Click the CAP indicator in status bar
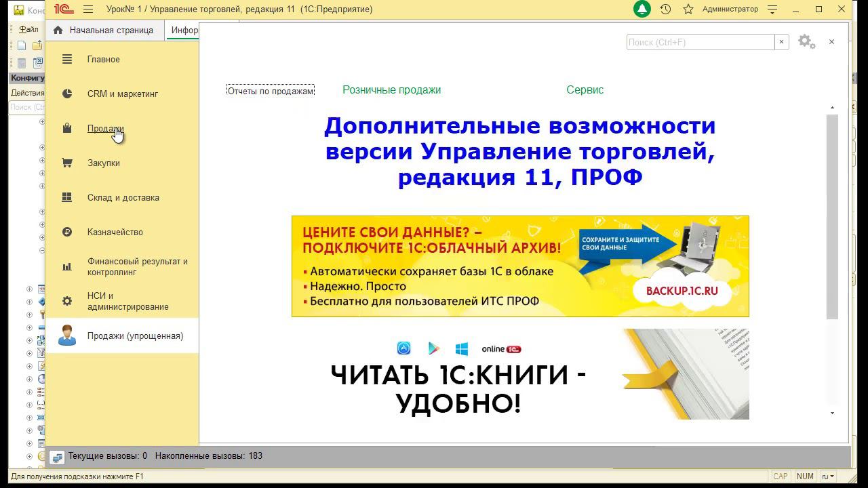 click(x=781, y=476)
